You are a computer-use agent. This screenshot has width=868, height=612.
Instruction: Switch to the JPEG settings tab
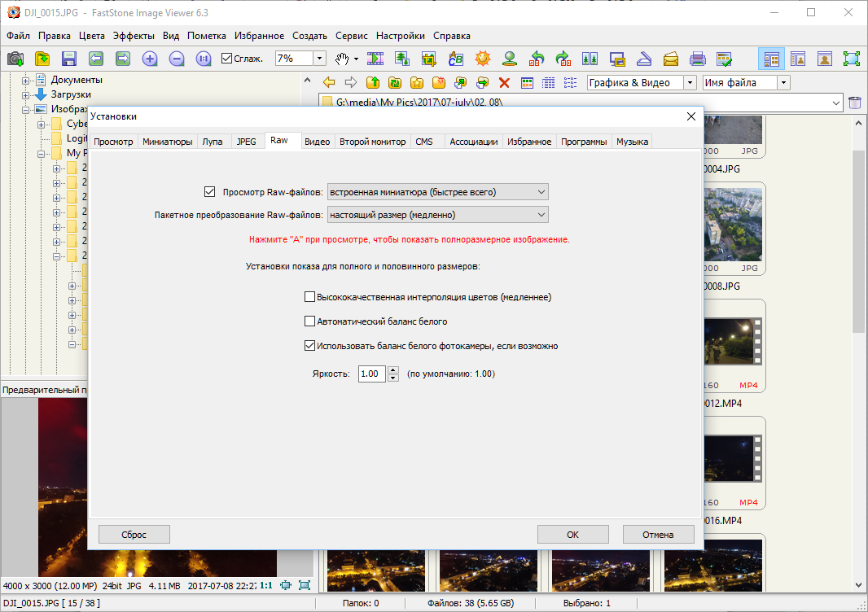point(246,142)
